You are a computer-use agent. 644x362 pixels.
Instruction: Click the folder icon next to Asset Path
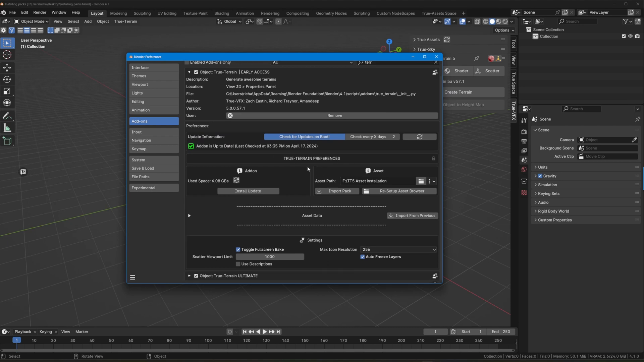pos(421,181)
